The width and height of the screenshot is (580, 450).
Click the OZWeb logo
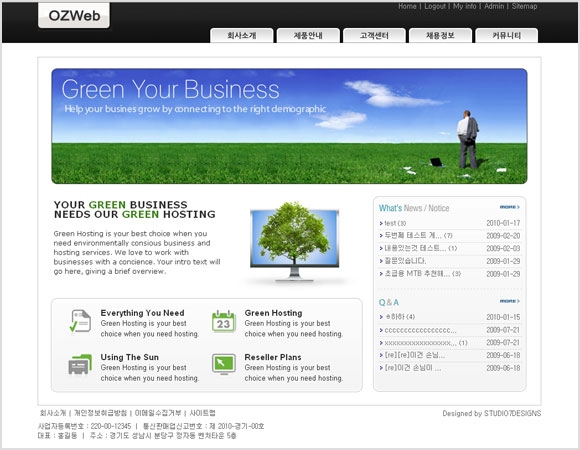pyautogui.click(x=74, y=16)
